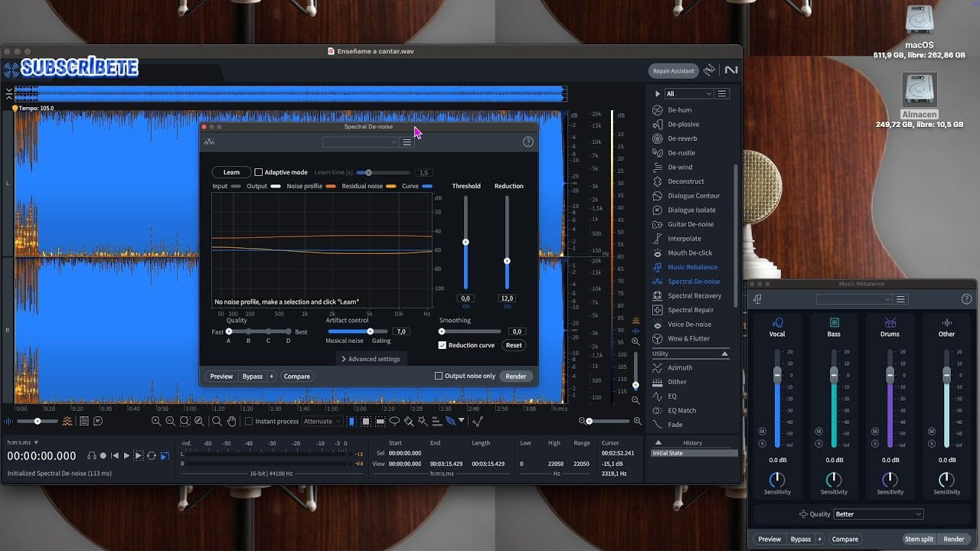Viewport: 980px width, 551px height.
Task: Open the Spectral De-noise preset menu
Action: pyautogui.click(x=407, y=142)
